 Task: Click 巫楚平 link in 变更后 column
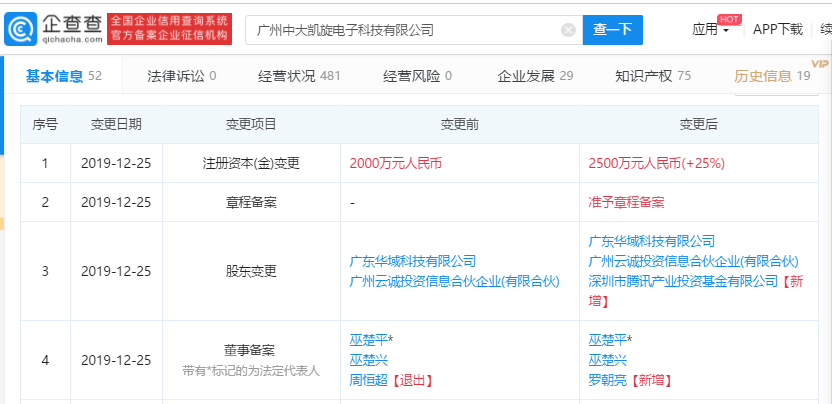[x=608, y=340]
